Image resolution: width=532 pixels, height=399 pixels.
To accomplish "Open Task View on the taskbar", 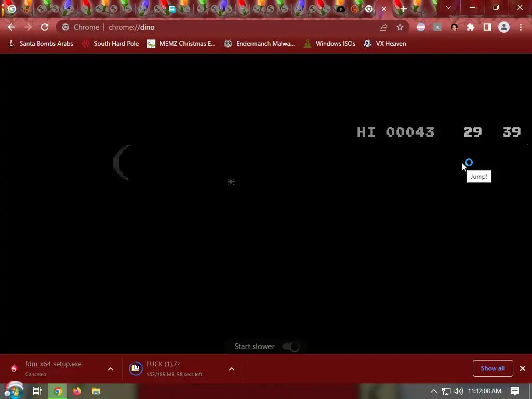I will click(x=37, y=391).
